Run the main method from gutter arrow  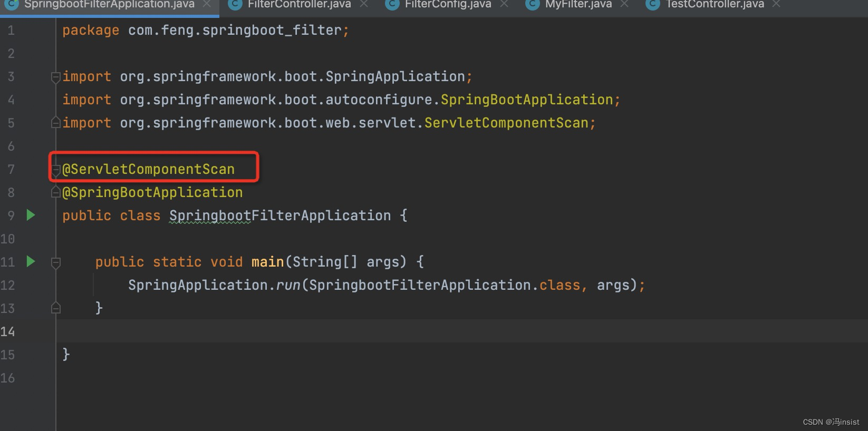click(31, 261)
